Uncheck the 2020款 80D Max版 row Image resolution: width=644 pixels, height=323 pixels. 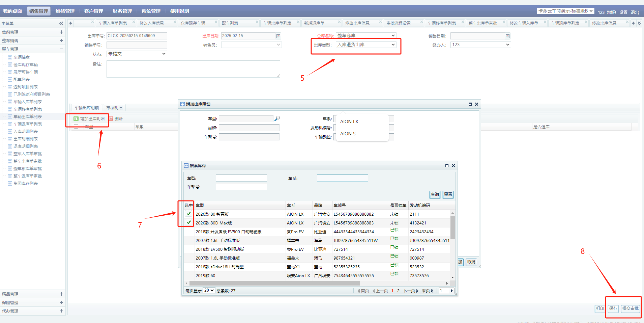[x=189, y=222]
